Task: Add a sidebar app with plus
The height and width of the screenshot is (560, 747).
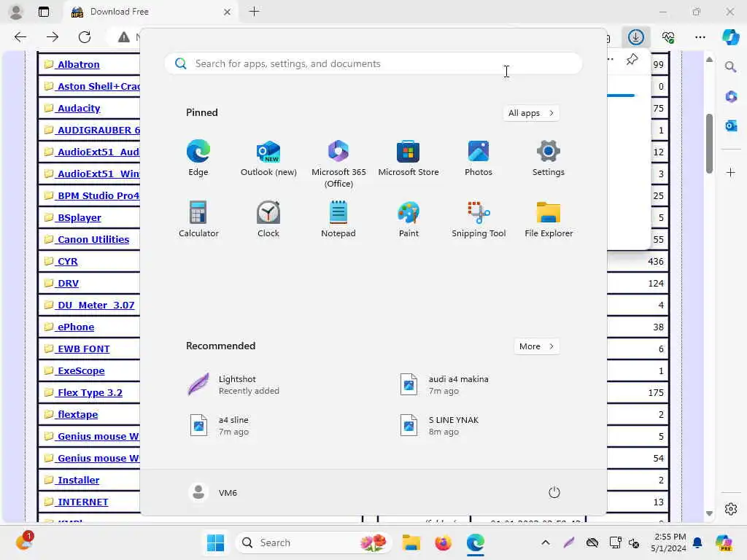Action: pyautogui.click(x=731, y=172)
